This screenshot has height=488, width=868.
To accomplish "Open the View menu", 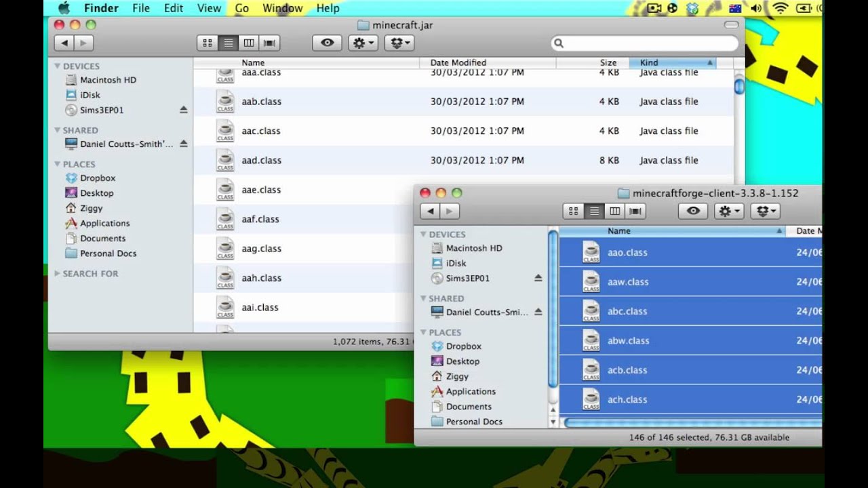I will 209,8.
